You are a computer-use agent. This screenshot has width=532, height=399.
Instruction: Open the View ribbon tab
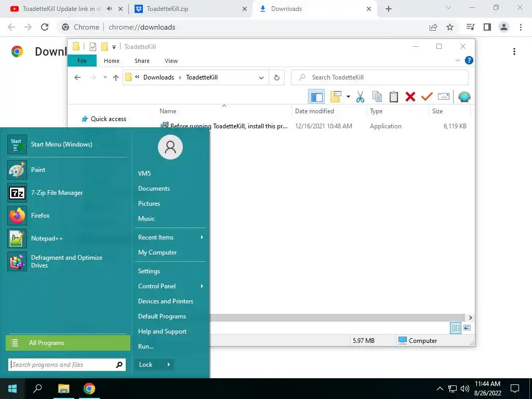coord(171,61)
